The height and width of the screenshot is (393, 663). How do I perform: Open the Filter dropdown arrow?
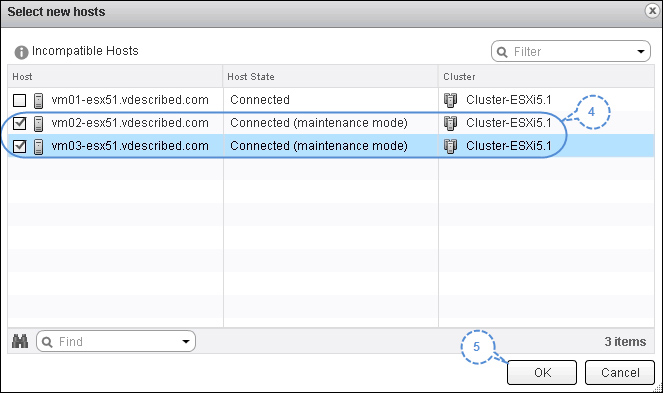pyautogui.click(x=641, y=52)
